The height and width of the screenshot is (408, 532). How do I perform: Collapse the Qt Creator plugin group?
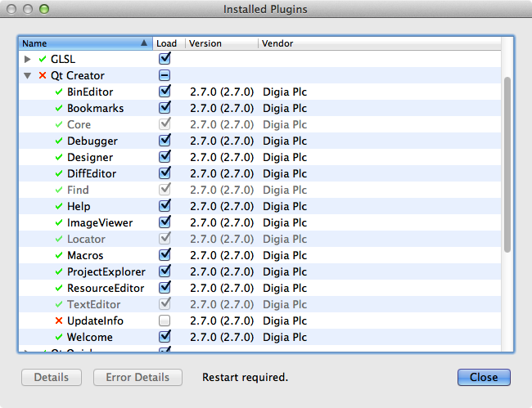point(28,75)
